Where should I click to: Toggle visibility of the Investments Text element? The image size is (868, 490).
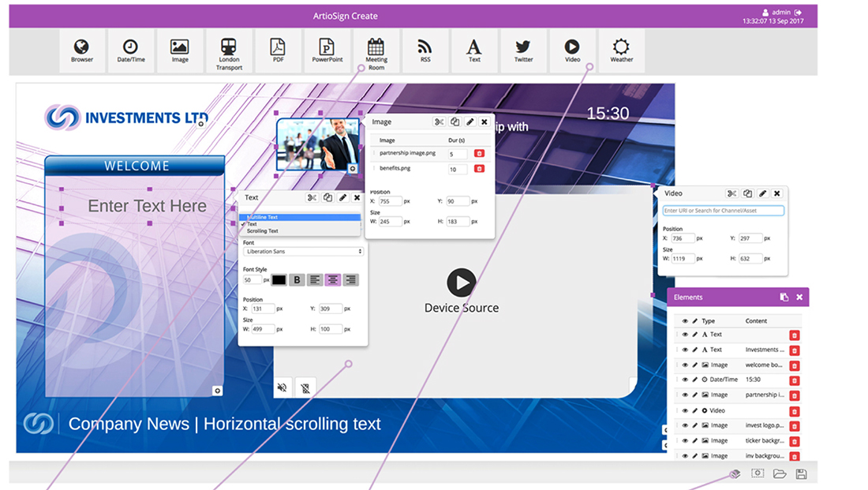[685, 350]
